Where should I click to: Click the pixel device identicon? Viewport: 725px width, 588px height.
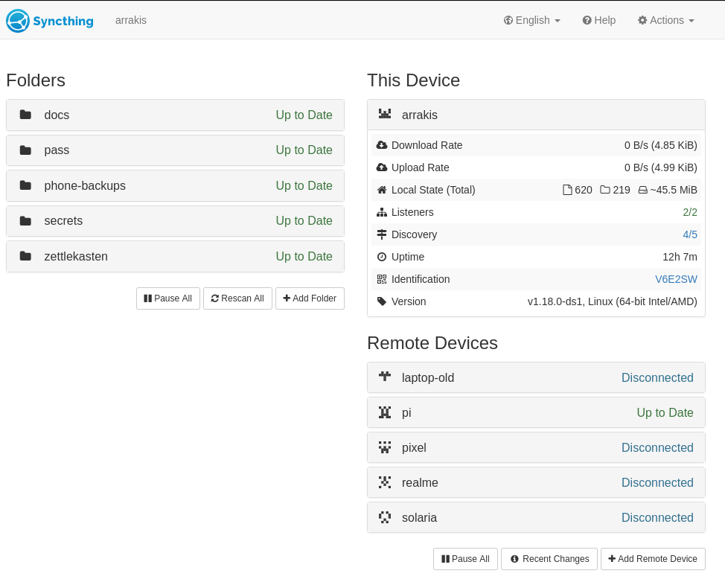(385, 447)
